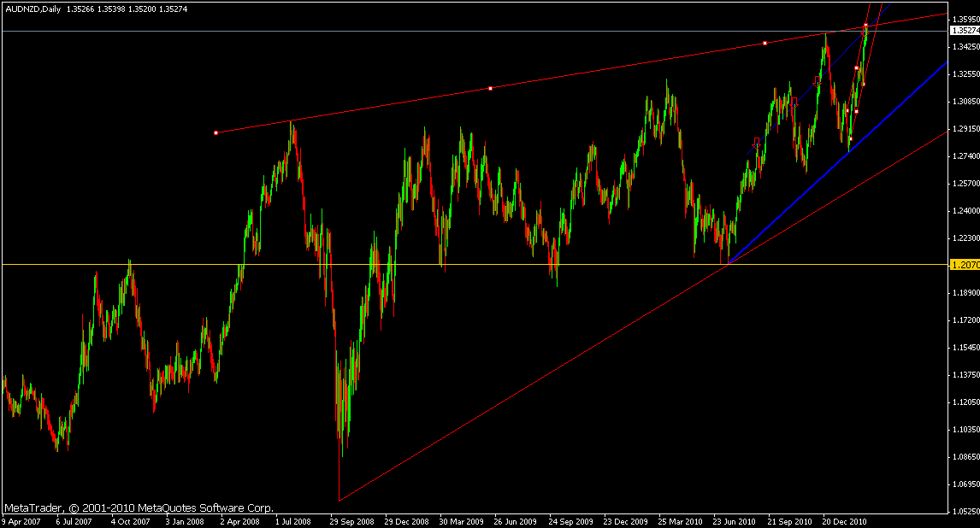The image size is (980, 528).
Task: Click the 1.35950 price scale label
Action: [x=965, y=18]
